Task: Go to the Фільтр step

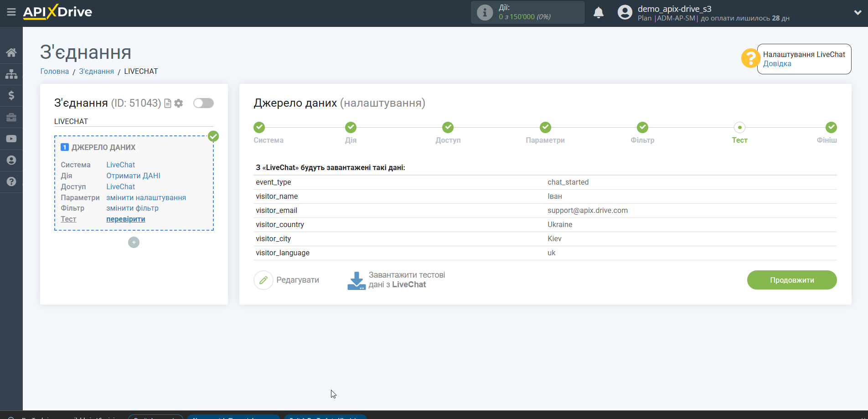Action: pyautogui.click(x=642, y=127)
